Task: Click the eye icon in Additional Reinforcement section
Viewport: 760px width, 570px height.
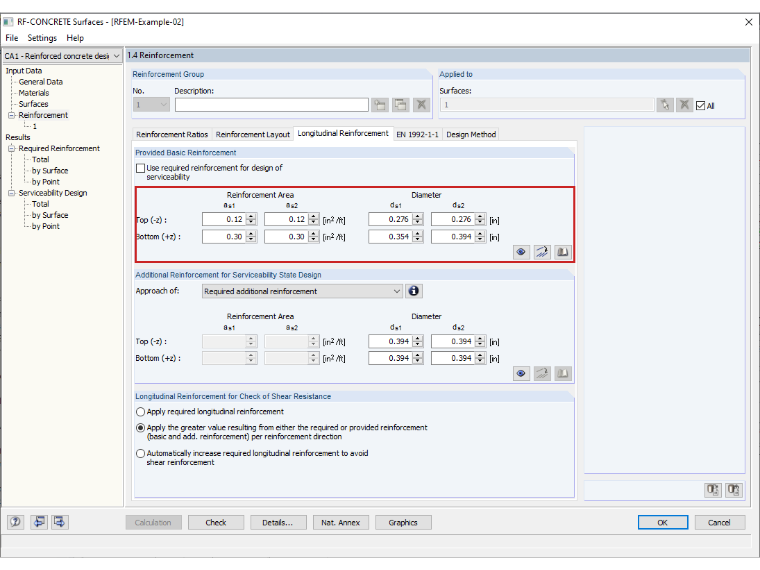Action: 521,373
